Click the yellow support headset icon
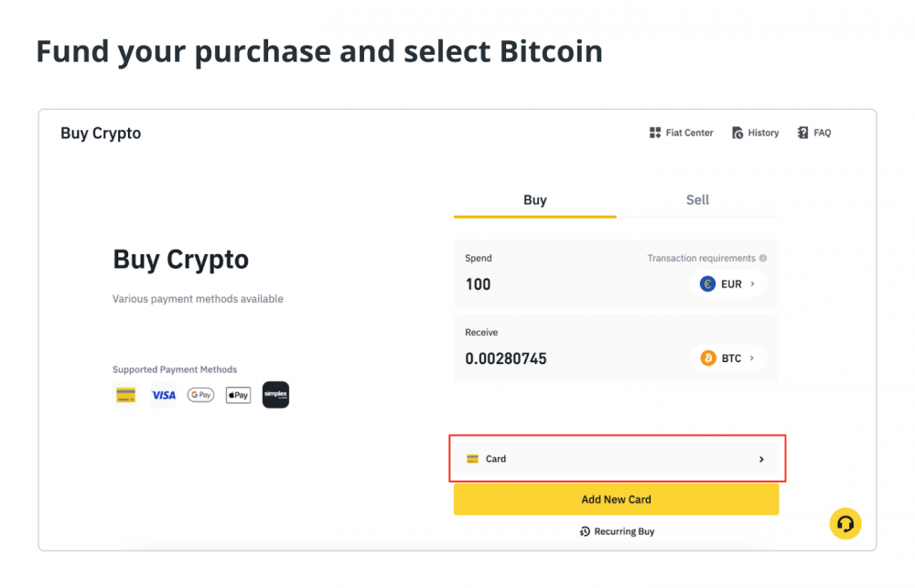This screenshot has width=915, height=588. 845,524
